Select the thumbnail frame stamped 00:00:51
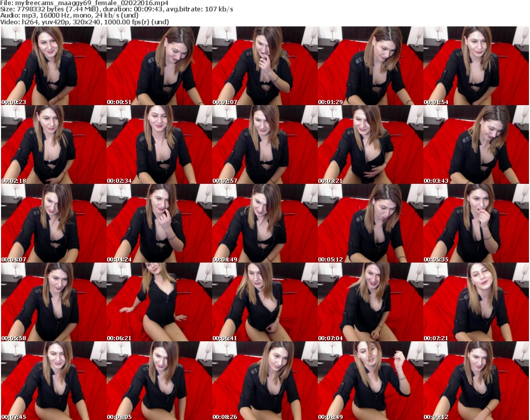 tap(159, 66)
